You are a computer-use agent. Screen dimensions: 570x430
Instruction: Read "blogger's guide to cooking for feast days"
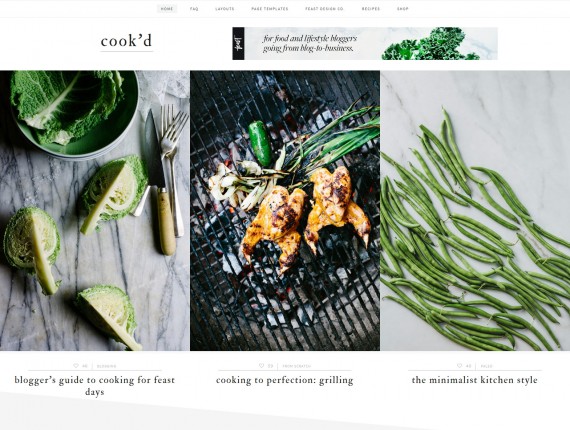click(95, 386)
